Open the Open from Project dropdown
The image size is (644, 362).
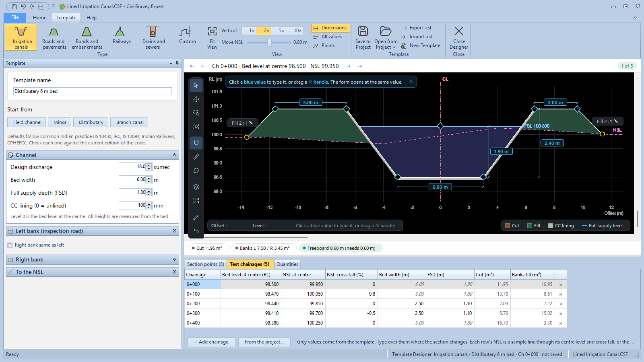pyautogui.click(x=386, y=37)
